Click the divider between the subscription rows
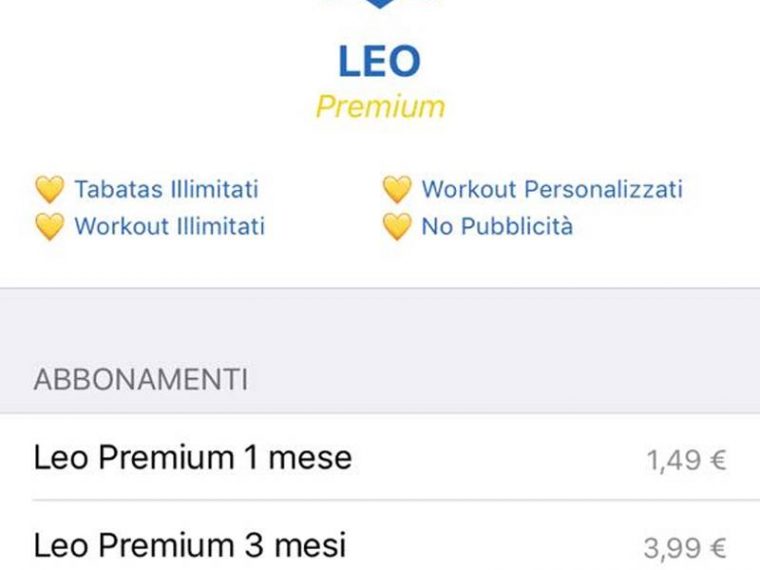This screenshot has width=760, height=570. pos(396,500)
